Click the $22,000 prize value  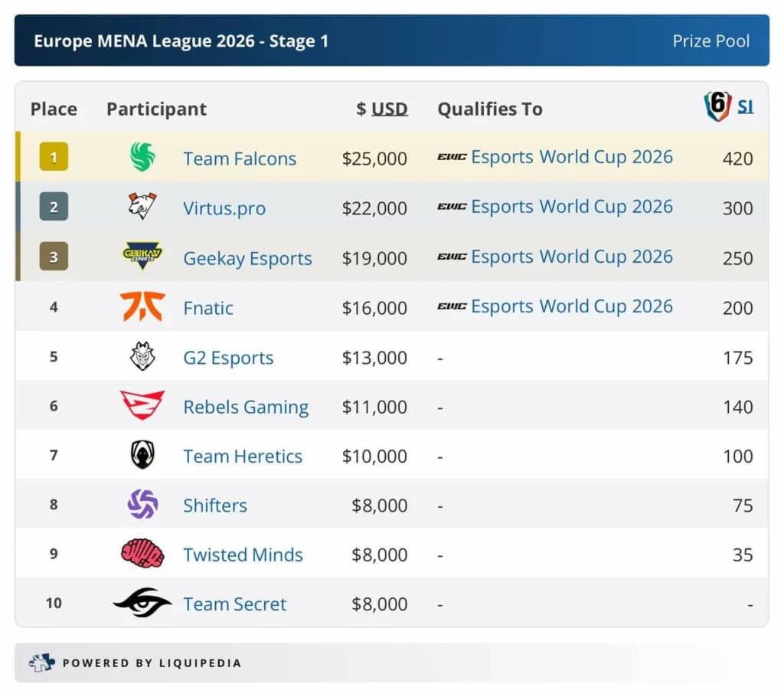pyautogui.click(x=374, y=208)
